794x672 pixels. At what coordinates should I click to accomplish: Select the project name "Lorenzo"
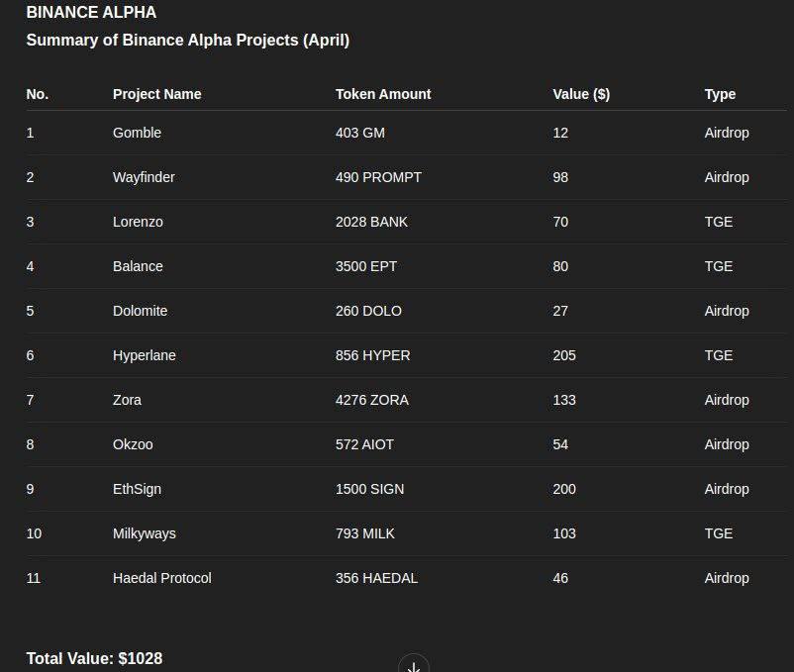point(138,222)
